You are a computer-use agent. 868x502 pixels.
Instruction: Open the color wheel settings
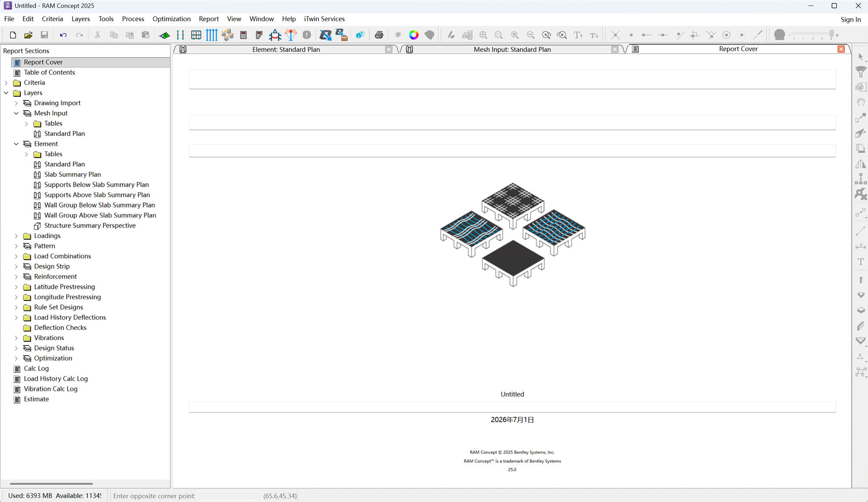tap(414, 35)
